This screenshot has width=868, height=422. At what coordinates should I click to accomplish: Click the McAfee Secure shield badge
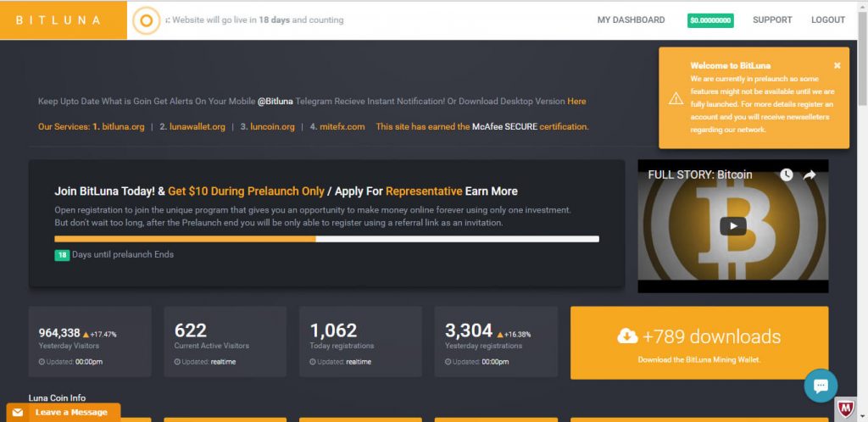coord(845,408)
